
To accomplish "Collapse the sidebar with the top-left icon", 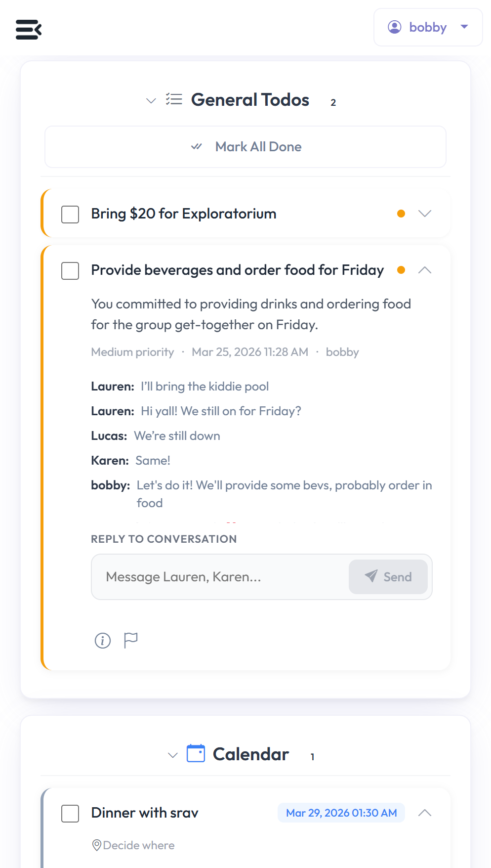I will click(28, 30).
